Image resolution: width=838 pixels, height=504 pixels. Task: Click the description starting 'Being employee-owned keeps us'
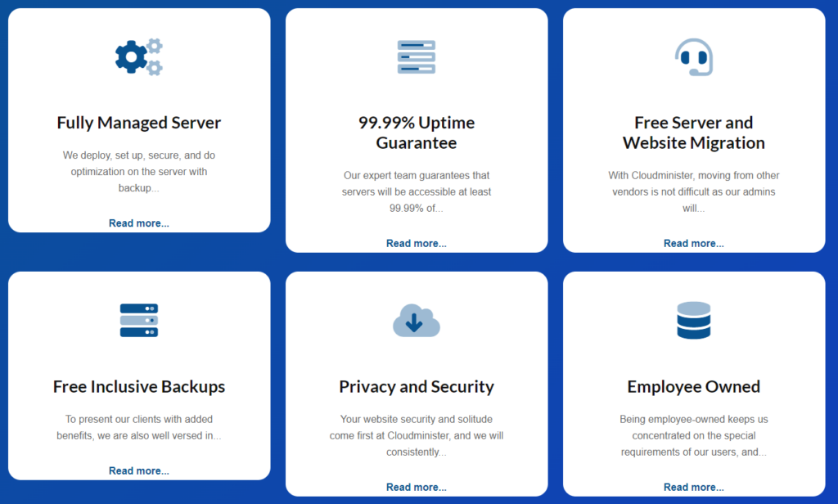click(x=694, y=435)
